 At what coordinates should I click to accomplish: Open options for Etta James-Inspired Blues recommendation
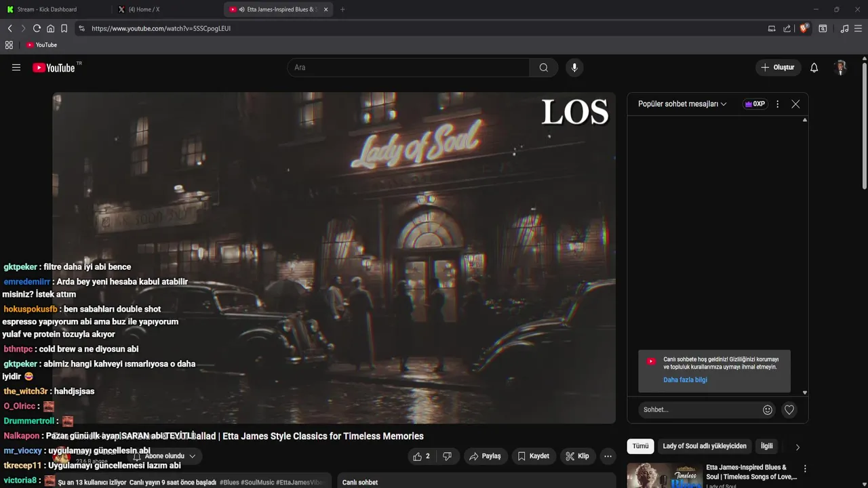point(805,469)
